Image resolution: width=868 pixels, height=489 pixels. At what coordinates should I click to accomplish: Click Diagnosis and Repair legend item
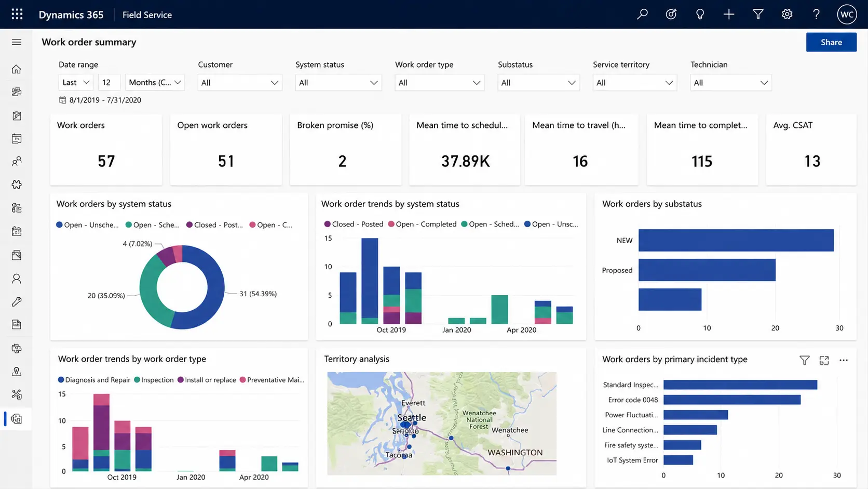pyautogui.click(x=94, y=380)
